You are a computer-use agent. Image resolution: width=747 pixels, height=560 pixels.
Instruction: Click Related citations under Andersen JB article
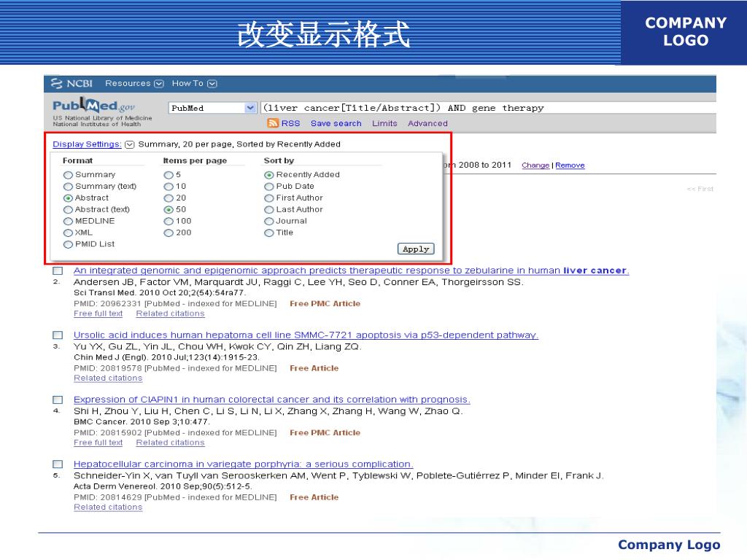pos(170,314)
